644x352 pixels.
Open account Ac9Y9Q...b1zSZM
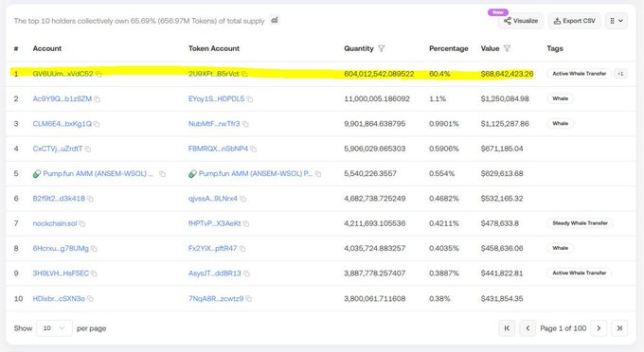62,98
